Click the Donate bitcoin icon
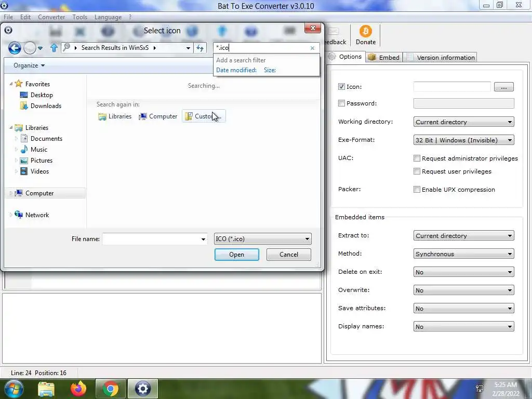This screenshot has width=532, height=399. pos(365,31)
